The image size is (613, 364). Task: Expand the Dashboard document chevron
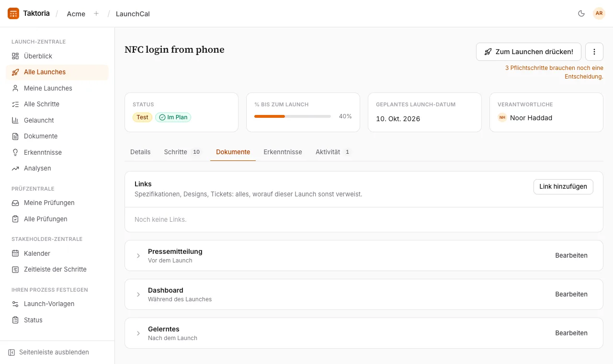(138, 295)
